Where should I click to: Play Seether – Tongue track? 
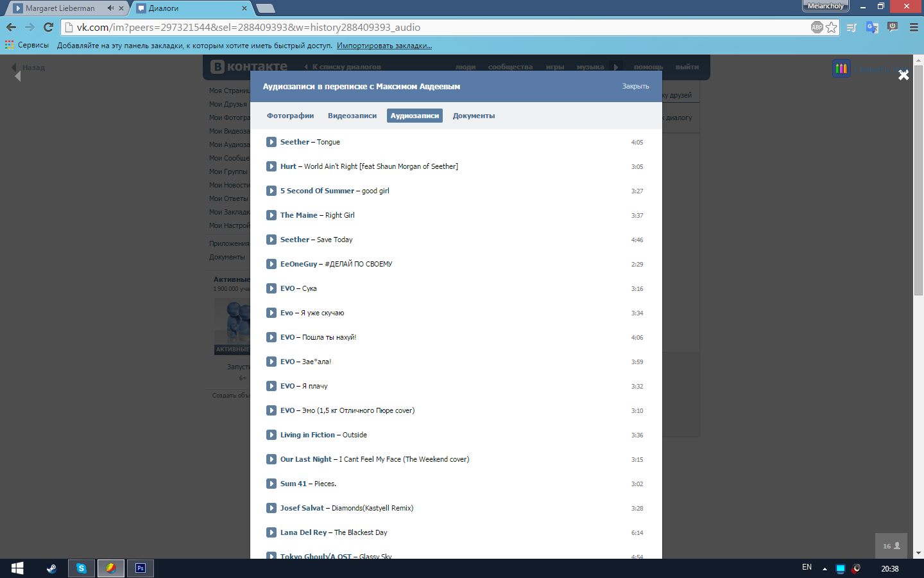click(271, 142)
